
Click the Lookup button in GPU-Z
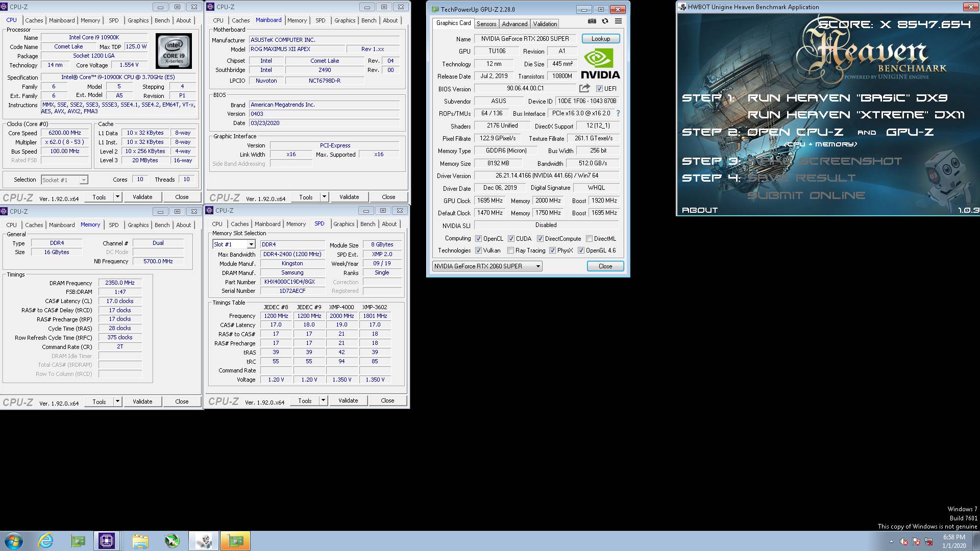[601, 39]
